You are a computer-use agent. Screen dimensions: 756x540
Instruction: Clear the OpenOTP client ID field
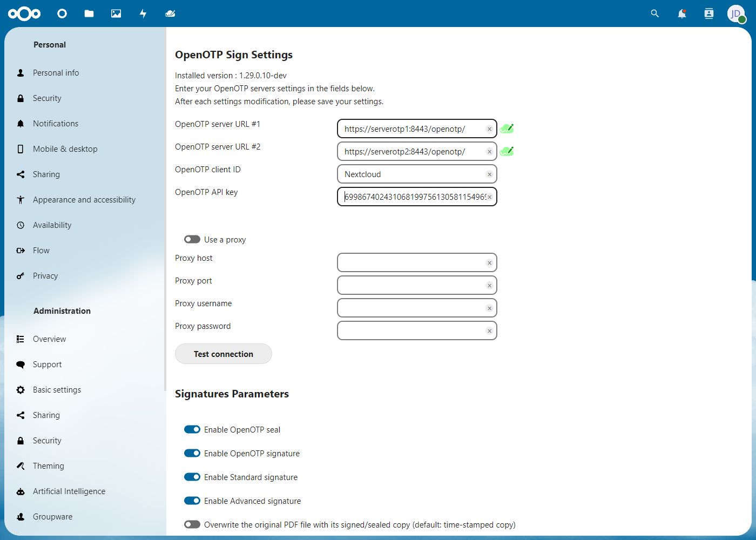tap(489, 174)
